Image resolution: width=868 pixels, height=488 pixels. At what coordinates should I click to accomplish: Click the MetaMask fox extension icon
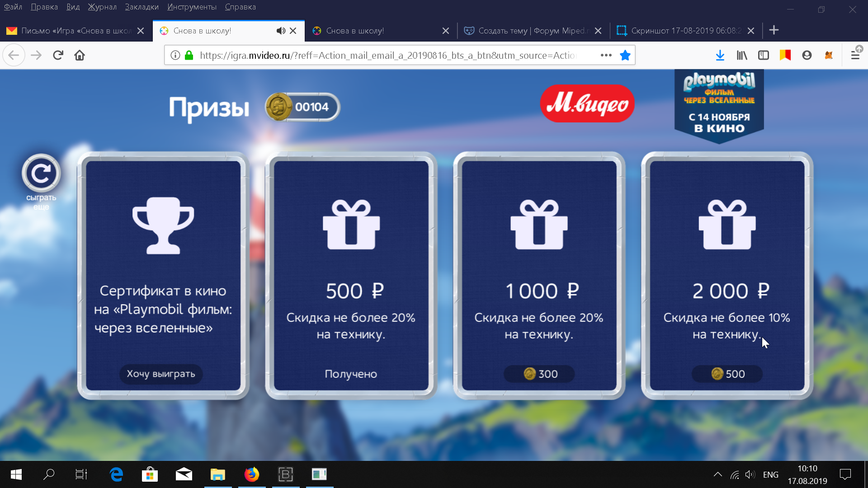[x=829, y=55]
